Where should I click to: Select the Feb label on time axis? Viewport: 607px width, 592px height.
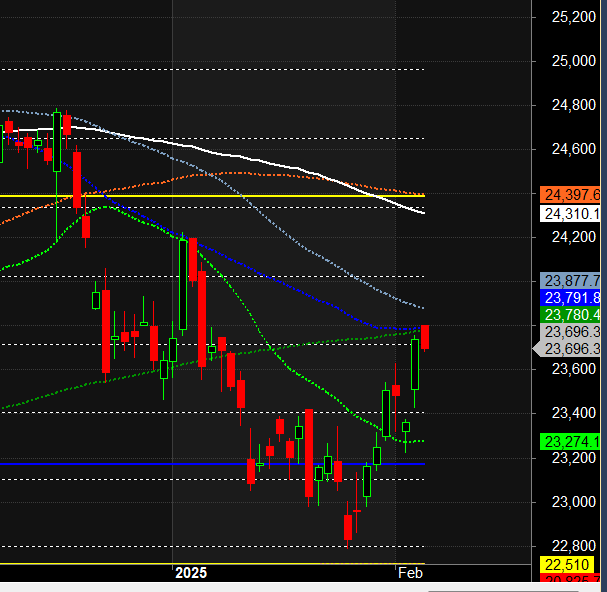[x=409, y=573]
